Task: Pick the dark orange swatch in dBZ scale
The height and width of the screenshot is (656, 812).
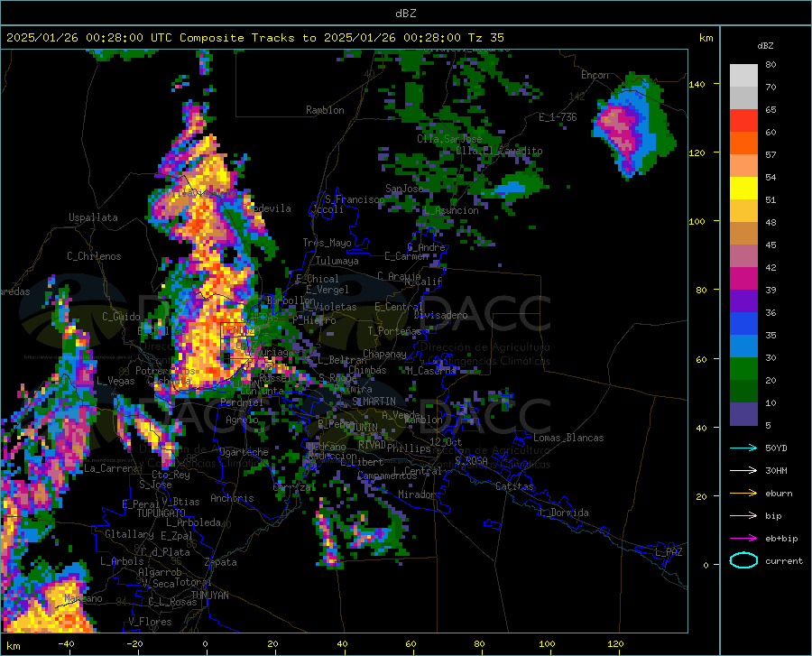Action: pyautogui.click(x=743, y=143)
